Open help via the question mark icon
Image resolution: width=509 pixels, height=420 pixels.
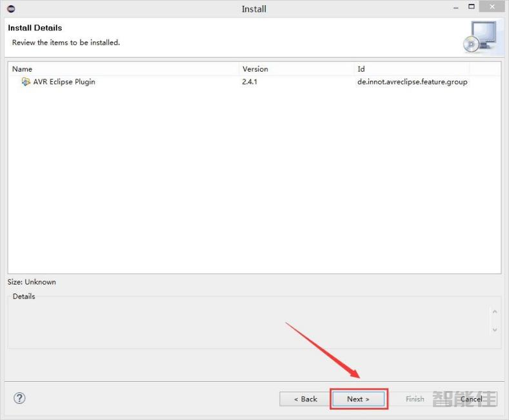[19, 398]
